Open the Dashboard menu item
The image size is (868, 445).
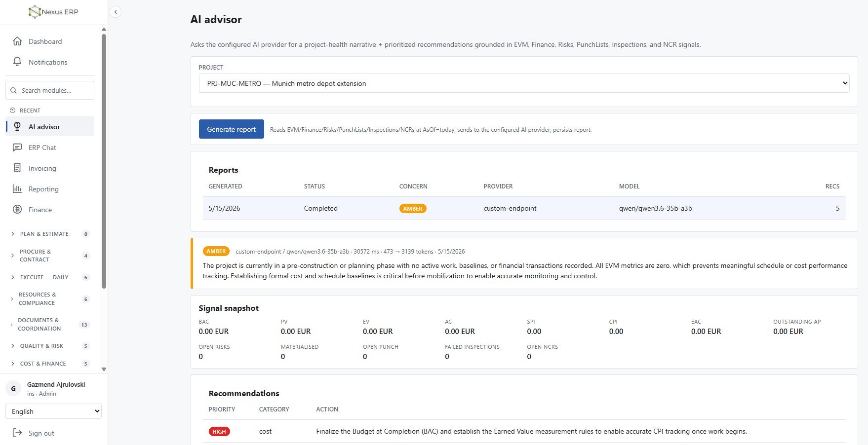point(50,41)
